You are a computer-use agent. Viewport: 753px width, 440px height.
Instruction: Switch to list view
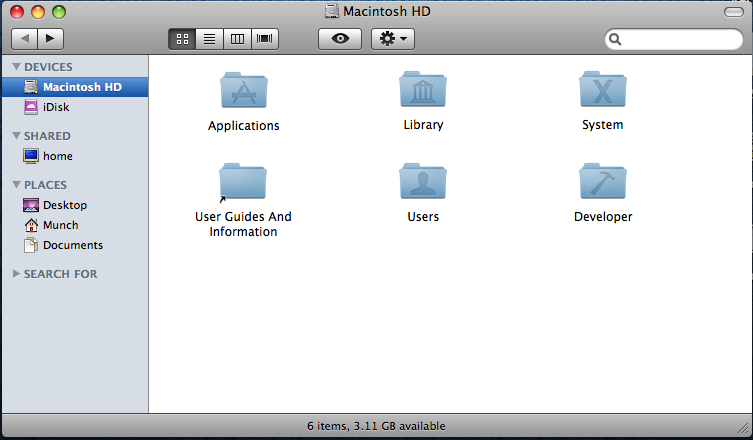click(209, 39)
